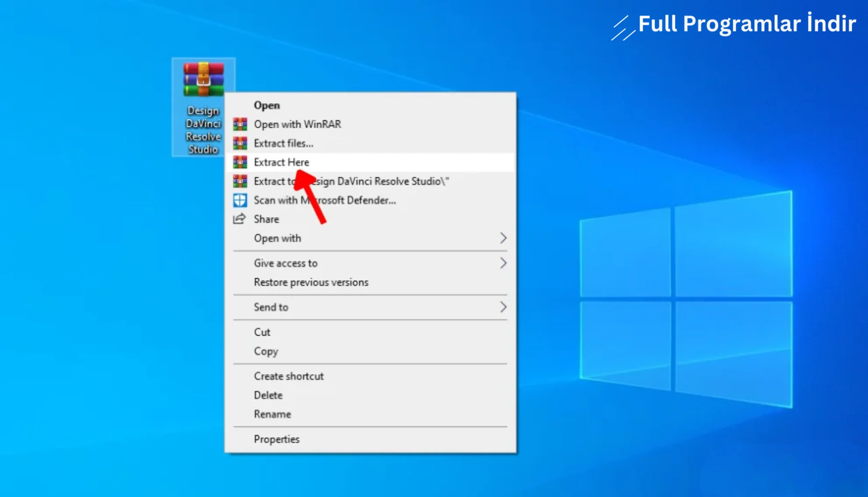The height and width of the screenshot is (497, 868).
Task: Choose Cut from the context menu
Action: click(370, 332)
